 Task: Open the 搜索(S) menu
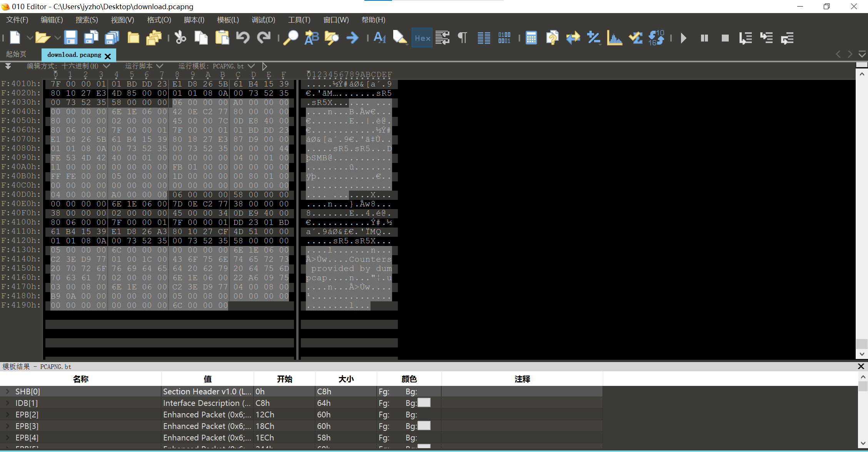pos(87,20)
